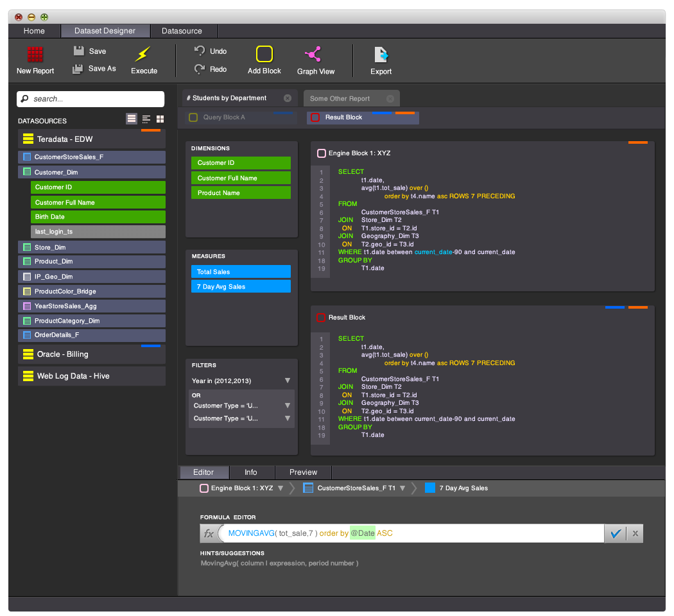The height and width of the screenshot is (616, 674).
Task: Close the Some Other Report tab
Action: 390,99
